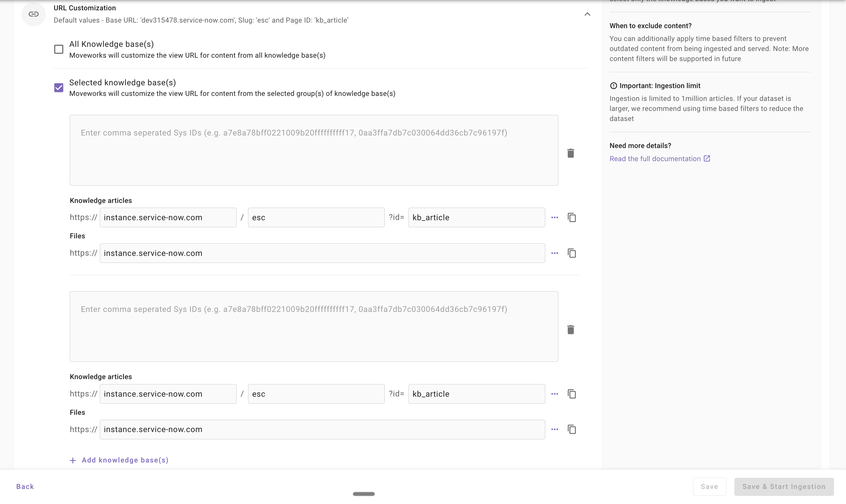Open more options for second Knowledge articles URL
The height and width of the screenshot is (504, 846).
(x=554, y=394)
